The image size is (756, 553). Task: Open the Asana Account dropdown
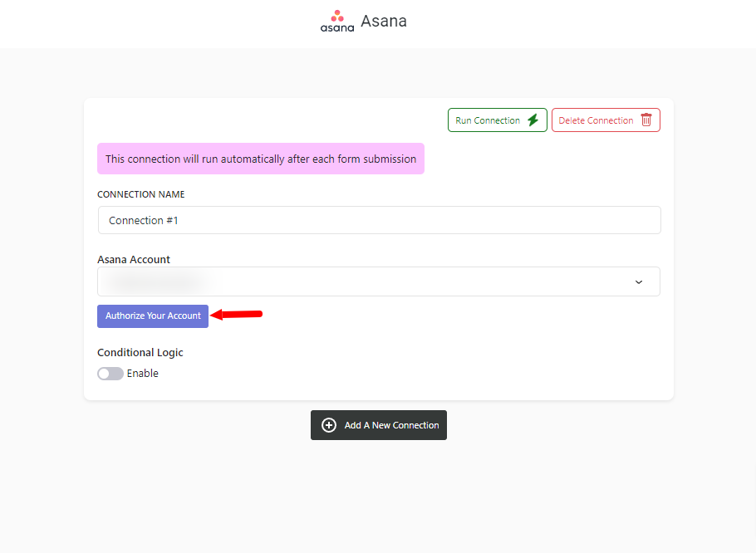[379, 281]
